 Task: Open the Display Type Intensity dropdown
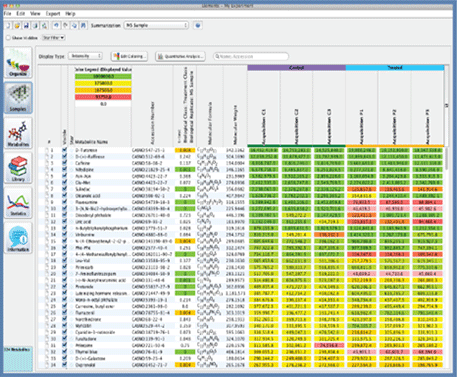pyautogui.click(x=85, y=56)
